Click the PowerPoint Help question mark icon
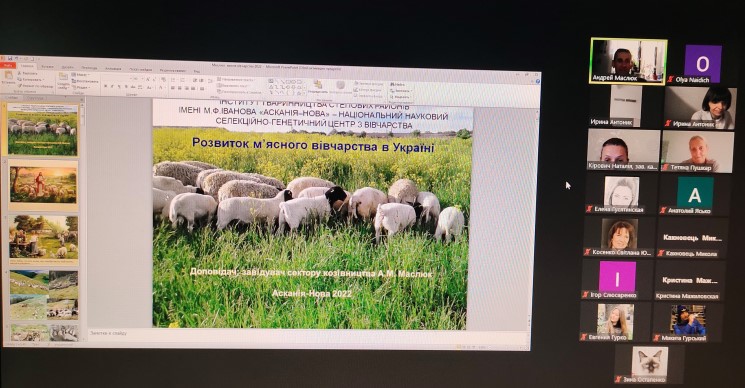The height and width of the screenshot is (388, 745). coord(538,81)
